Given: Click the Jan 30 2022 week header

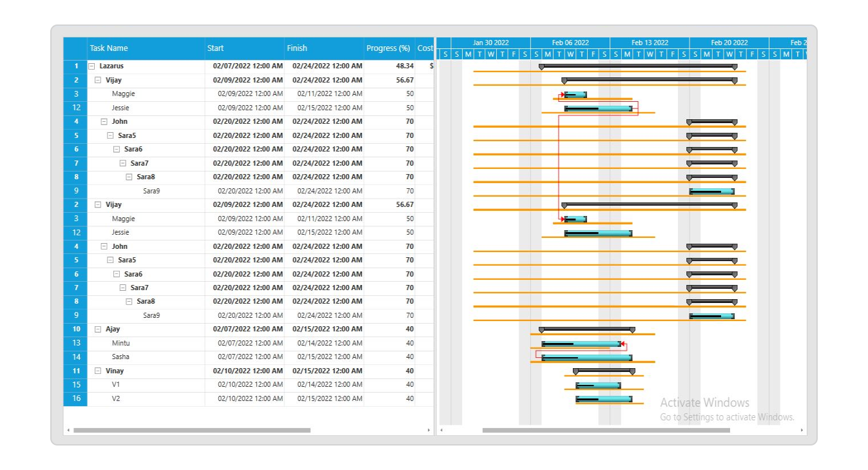Looking at the screenshot, I should pos(490,43).
